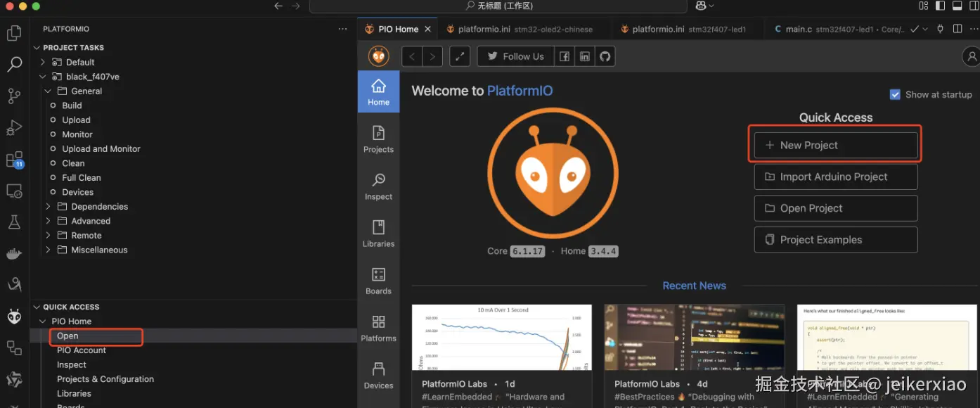Open the Testing flask view
This screenshot has width=980, height=408.
click(14, 222)
